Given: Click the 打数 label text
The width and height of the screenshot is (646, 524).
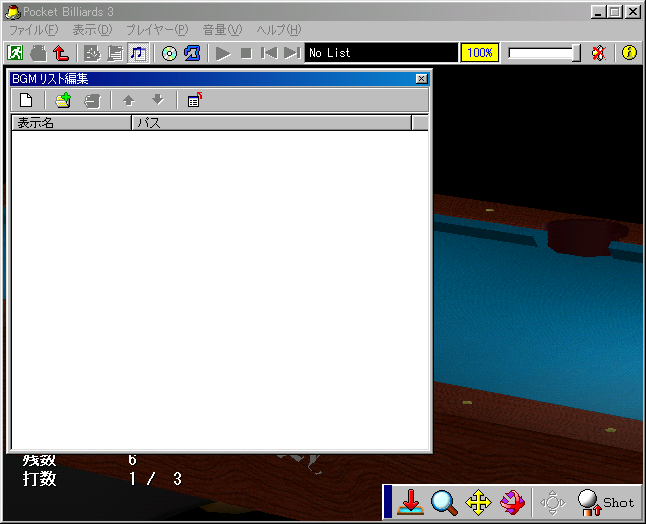Looking at the screenshot, I should click(40, 479).
